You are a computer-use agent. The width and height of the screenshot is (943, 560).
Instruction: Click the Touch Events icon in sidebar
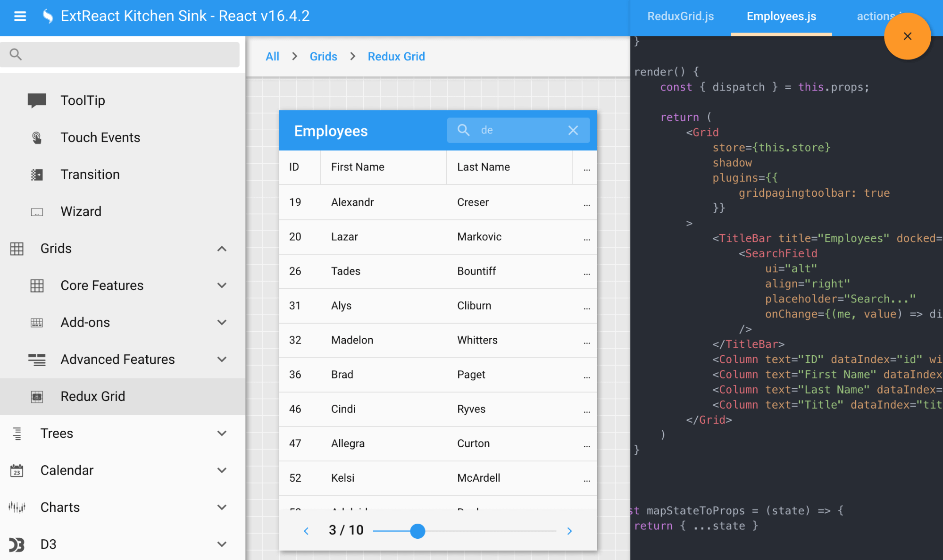click(x=37, y=138)
